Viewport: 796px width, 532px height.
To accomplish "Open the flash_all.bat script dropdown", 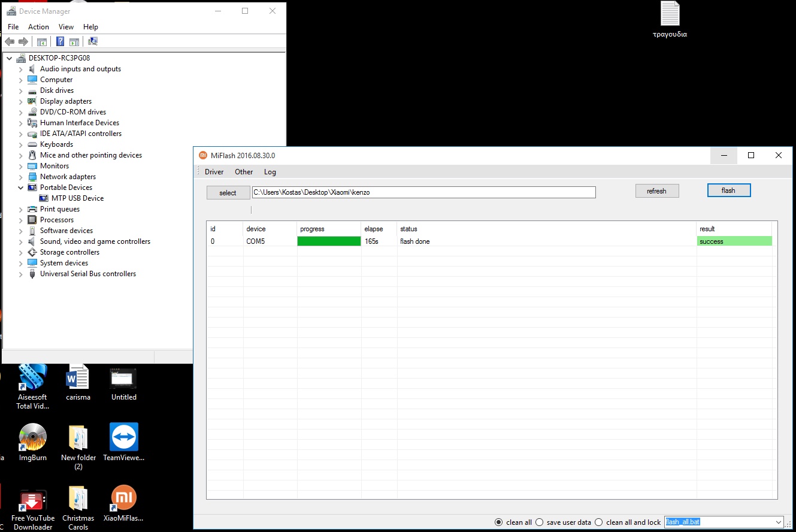I will (778, 522).
